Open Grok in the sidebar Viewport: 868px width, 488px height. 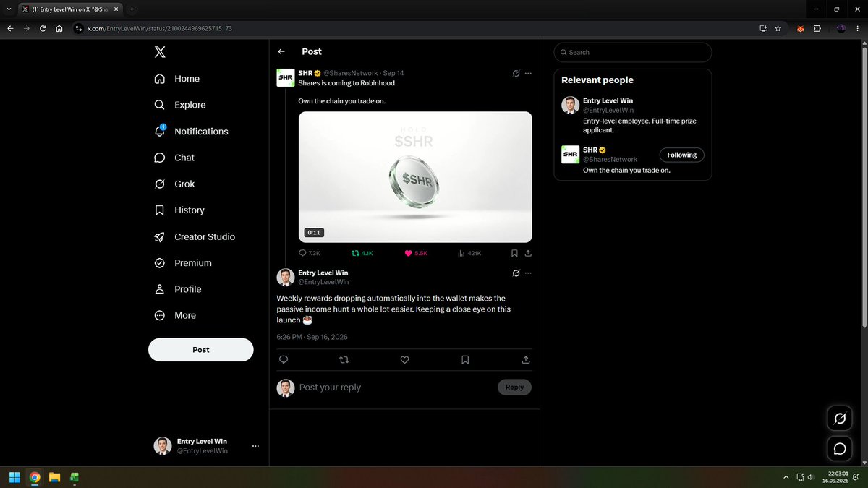(175, 184)
